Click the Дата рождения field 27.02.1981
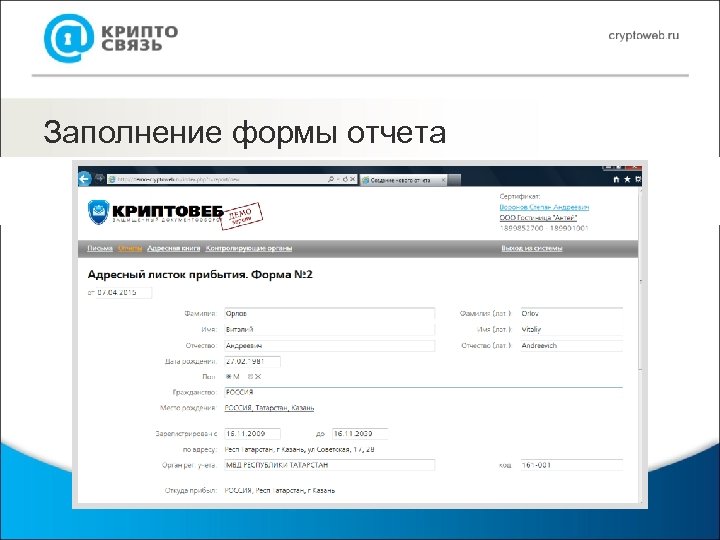This screenshot has width=720, height=540. 252,361
